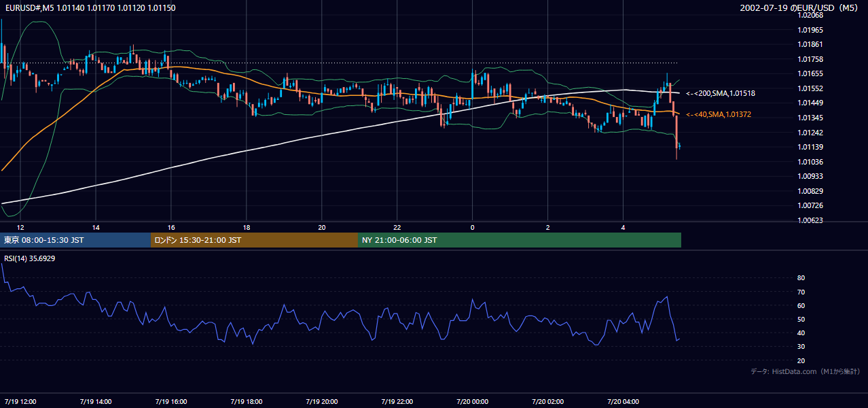Click price axis label 1.01965
This screenshot has width=868, height=408.
810,30
